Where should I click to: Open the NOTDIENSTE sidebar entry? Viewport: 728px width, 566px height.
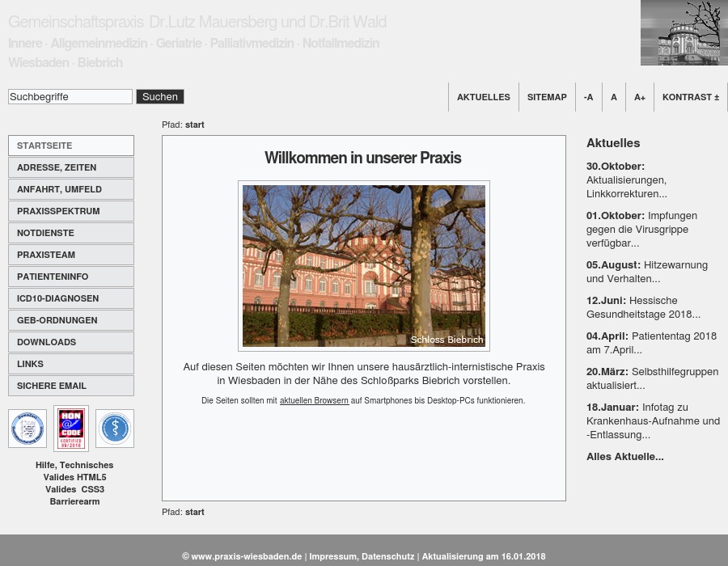[x=71, y=233]
